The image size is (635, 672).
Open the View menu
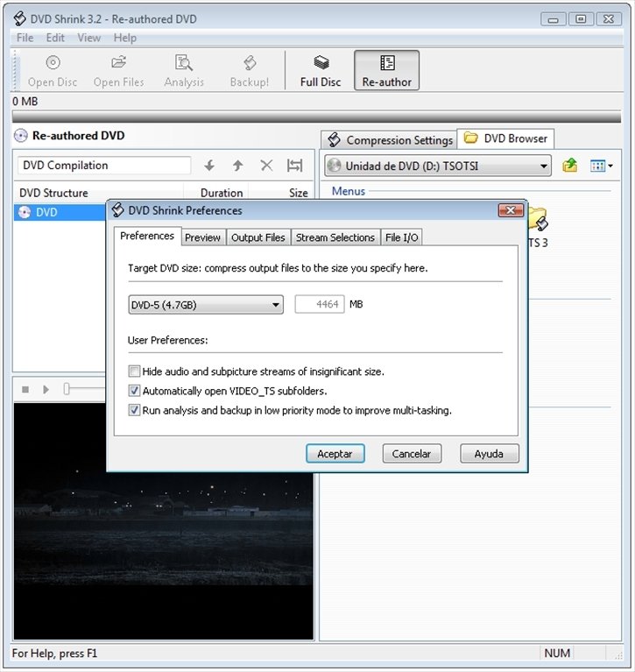88,38
